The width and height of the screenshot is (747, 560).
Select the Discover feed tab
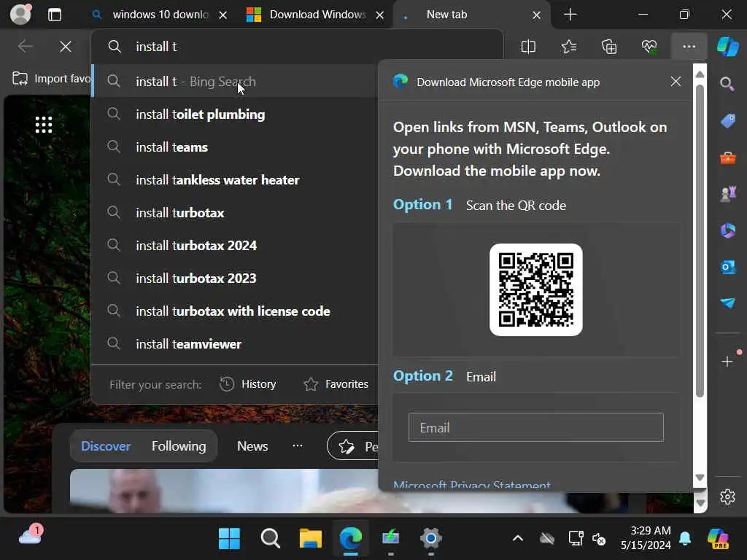pos(106,446)
